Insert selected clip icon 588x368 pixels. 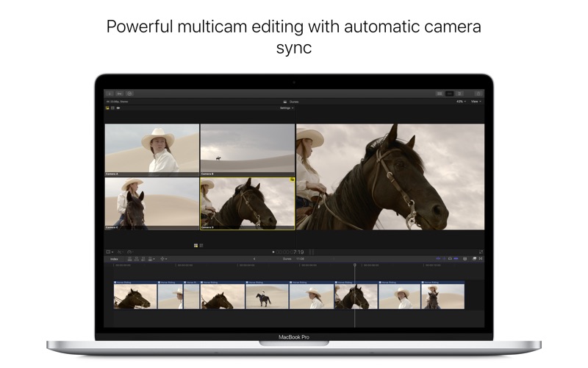[x=137, y=259]
